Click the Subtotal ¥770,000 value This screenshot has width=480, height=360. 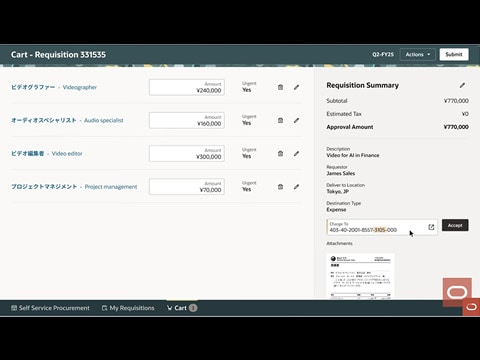point(456,101)
